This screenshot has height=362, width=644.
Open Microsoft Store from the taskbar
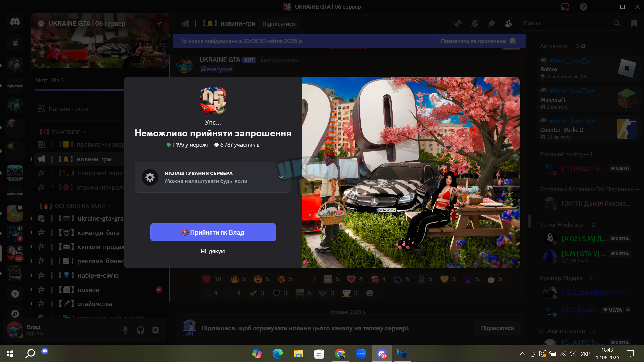point(319,354)
